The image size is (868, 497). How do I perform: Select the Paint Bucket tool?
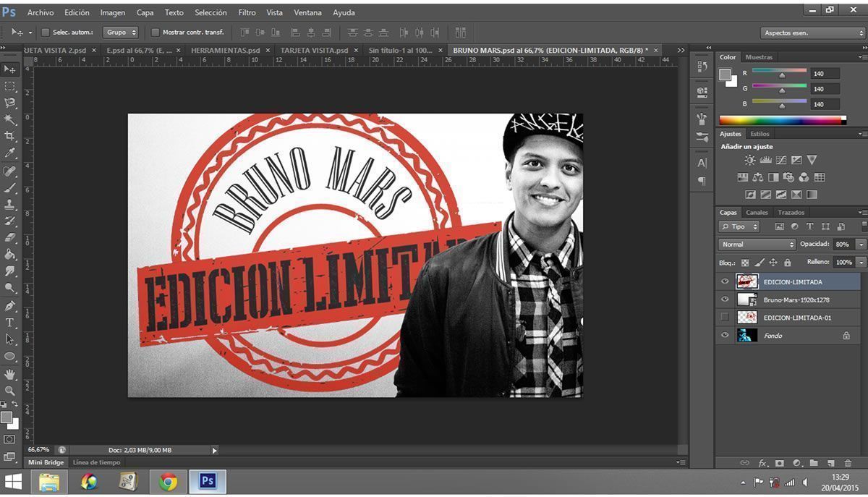tap(10, 255)
